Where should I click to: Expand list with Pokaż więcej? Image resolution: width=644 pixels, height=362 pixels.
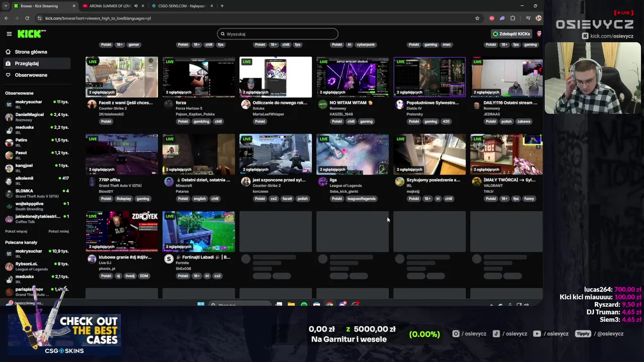16,231
